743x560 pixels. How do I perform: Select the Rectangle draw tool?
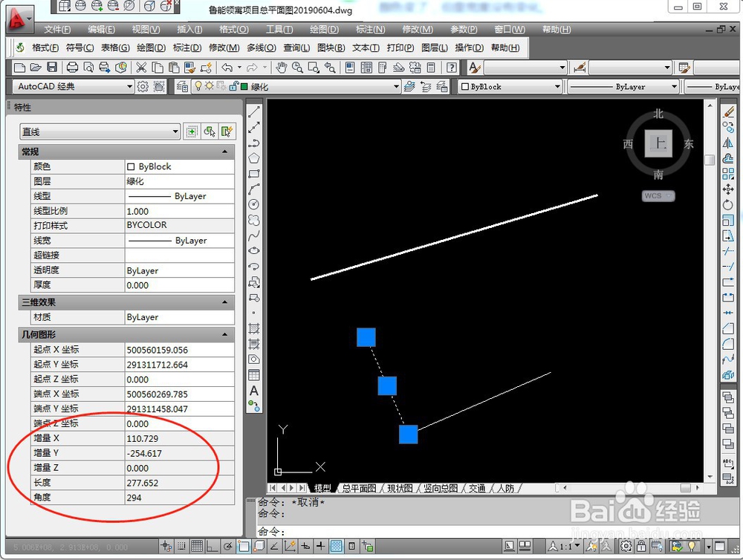point(254,174)
